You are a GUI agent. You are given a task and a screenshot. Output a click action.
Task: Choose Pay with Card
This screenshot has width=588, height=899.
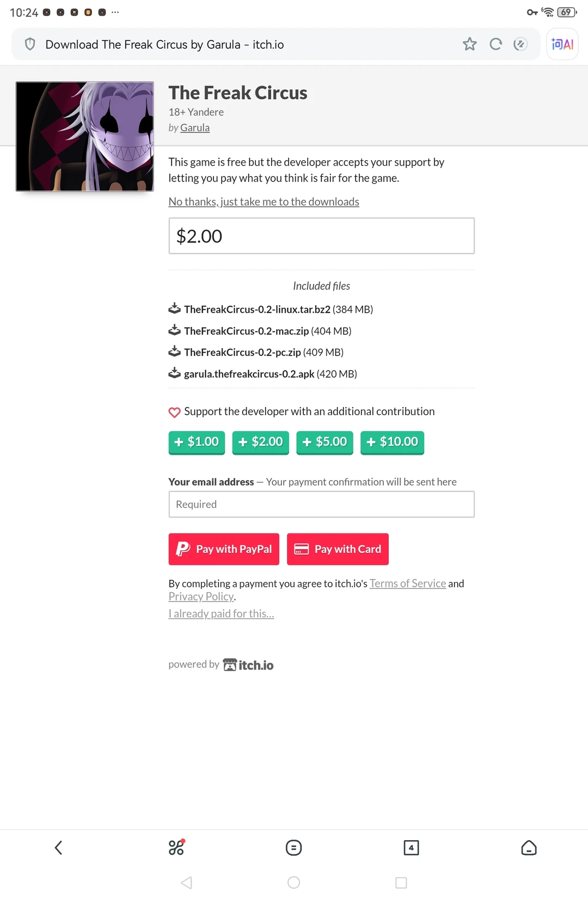[x=338, y=549]
